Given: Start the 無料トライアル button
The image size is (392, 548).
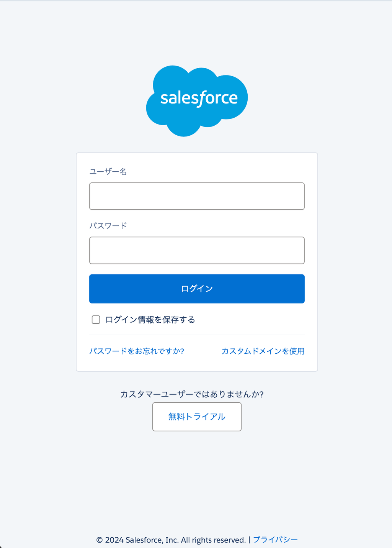Looking at the screenshot, I should tap(197, 417).
